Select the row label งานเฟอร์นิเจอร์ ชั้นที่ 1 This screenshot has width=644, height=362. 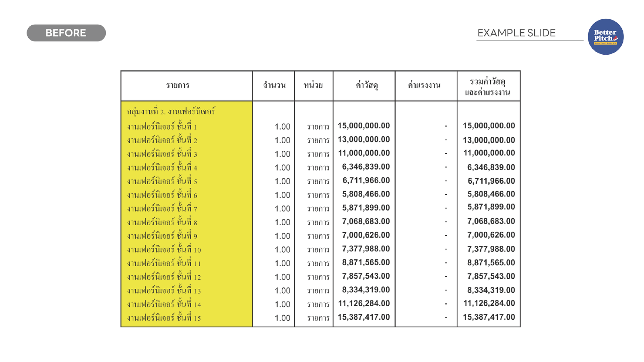[162, 126]
